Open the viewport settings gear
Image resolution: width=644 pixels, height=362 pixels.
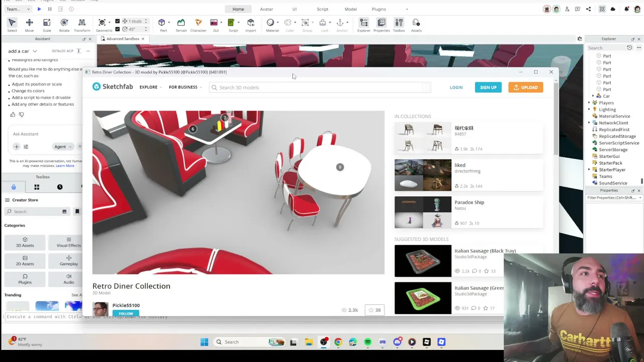(x=580, y=39)
